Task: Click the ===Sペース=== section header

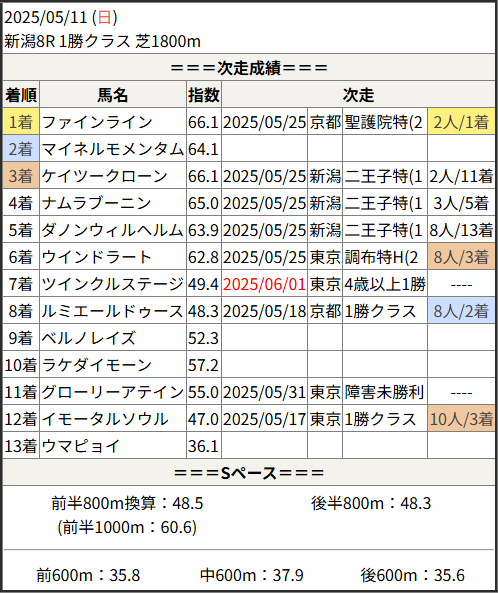Action: click(249, 473)
